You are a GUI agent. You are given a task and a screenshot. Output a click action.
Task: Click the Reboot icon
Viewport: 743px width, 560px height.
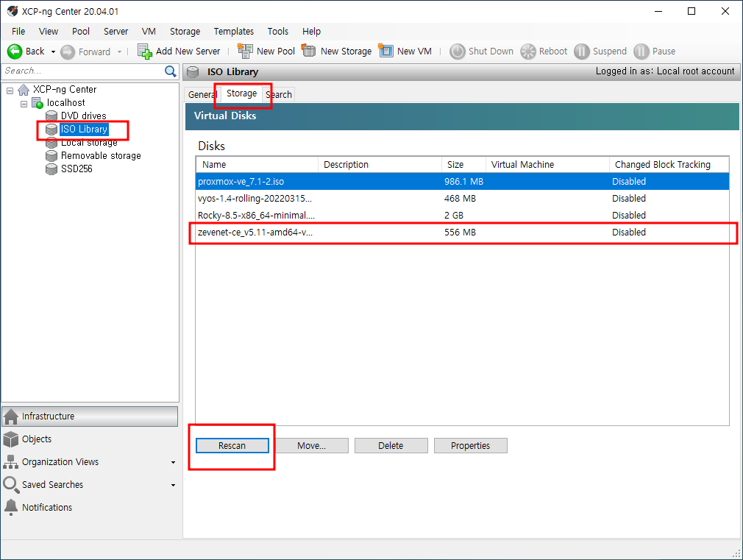[528, 52]
